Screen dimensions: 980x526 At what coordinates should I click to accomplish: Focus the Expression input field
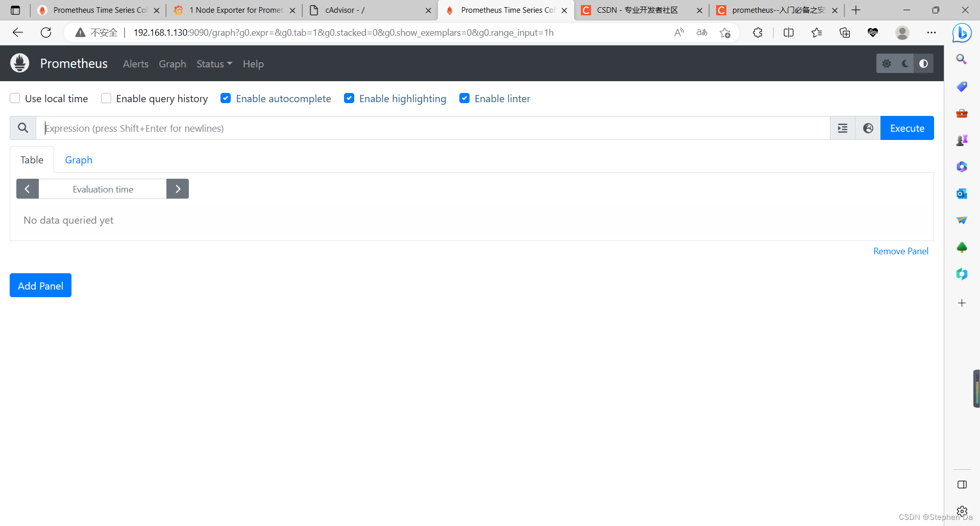(x=433, y=128)
